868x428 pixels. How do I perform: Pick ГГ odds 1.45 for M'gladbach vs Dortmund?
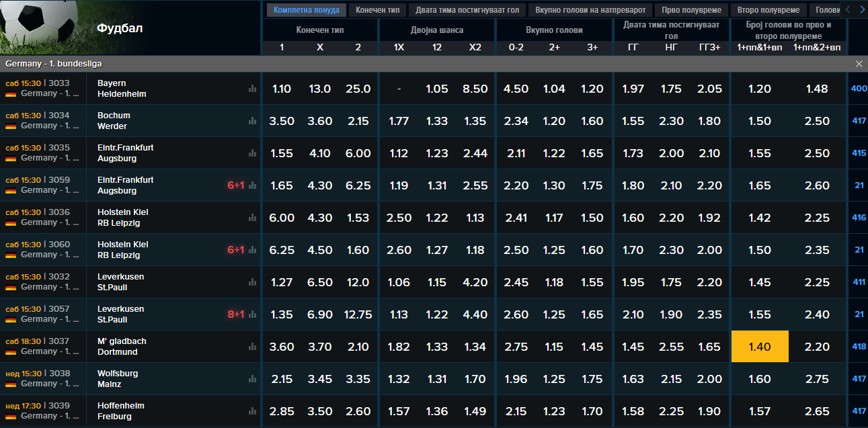click(633, 347)
